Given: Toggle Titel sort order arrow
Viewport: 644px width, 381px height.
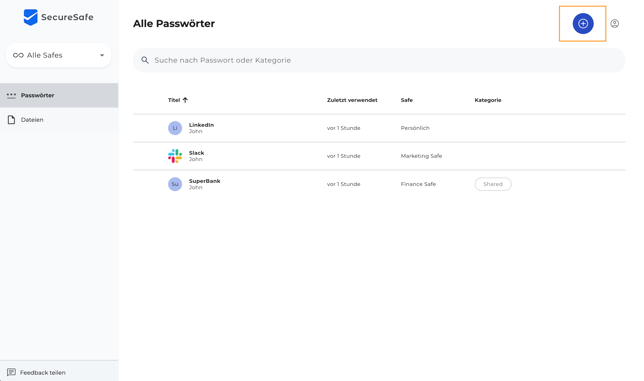Looking at the screenshot, I should click(x=185, y=100).
